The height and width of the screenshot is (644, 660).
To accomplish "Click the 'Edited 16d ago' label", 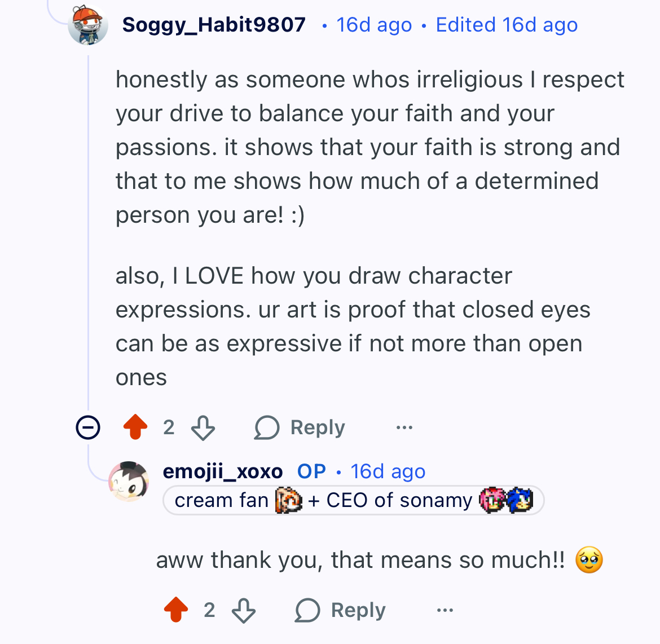I will [x=507, y=25].
